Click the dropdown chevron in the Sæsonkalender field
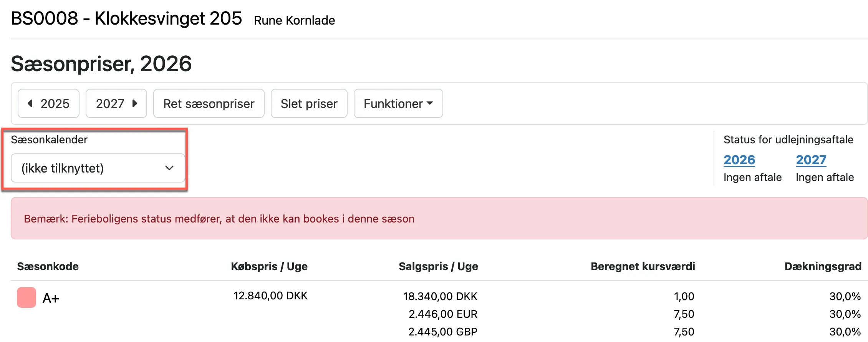The height and width of the screenshot is (342, 868). click(169, 168)
